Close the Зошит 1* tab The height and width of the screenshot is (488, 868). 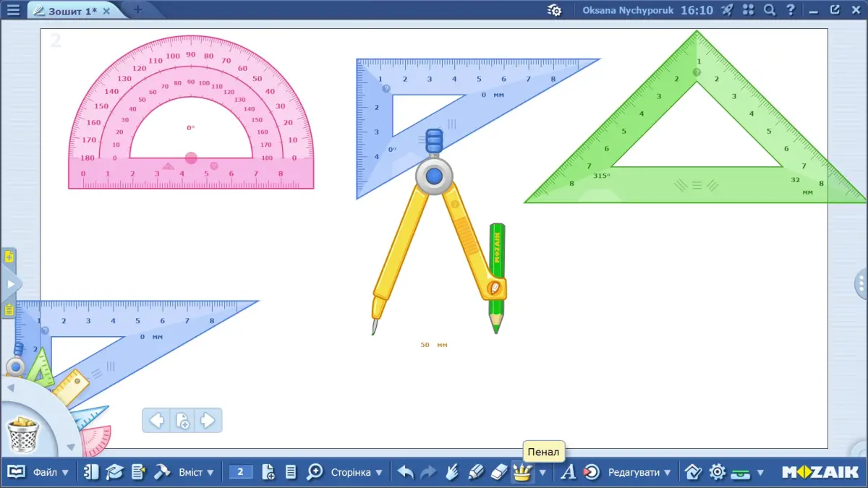(107, 11)
